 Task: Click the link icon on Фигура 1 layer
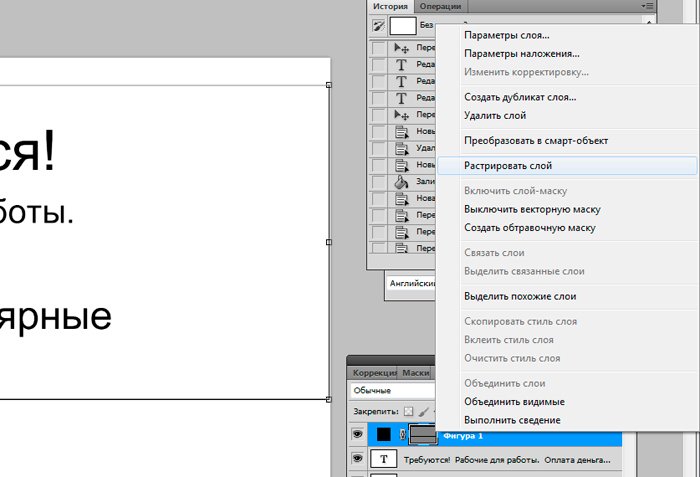(404, 435)
